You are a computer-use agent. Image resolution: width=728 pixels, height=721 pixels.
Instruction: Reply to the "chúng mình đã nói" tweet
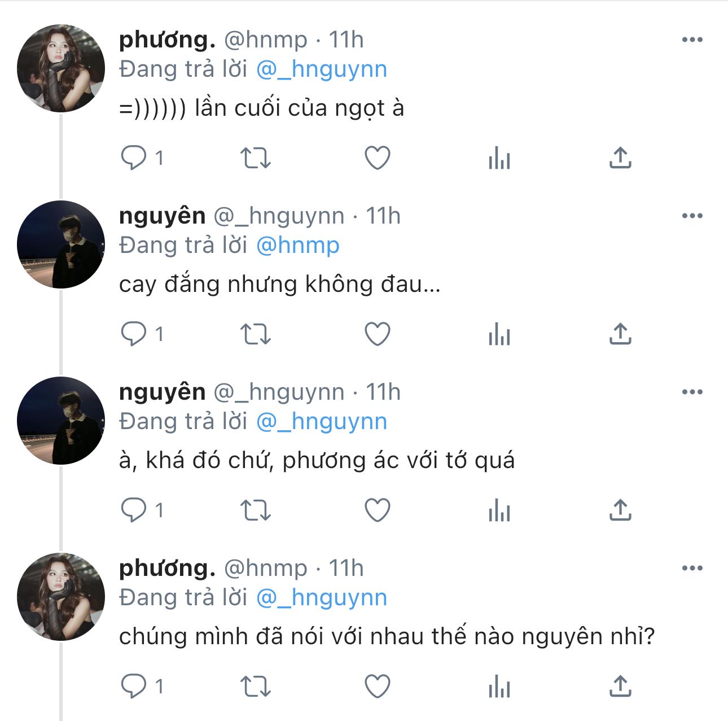(x=134, y=687)
